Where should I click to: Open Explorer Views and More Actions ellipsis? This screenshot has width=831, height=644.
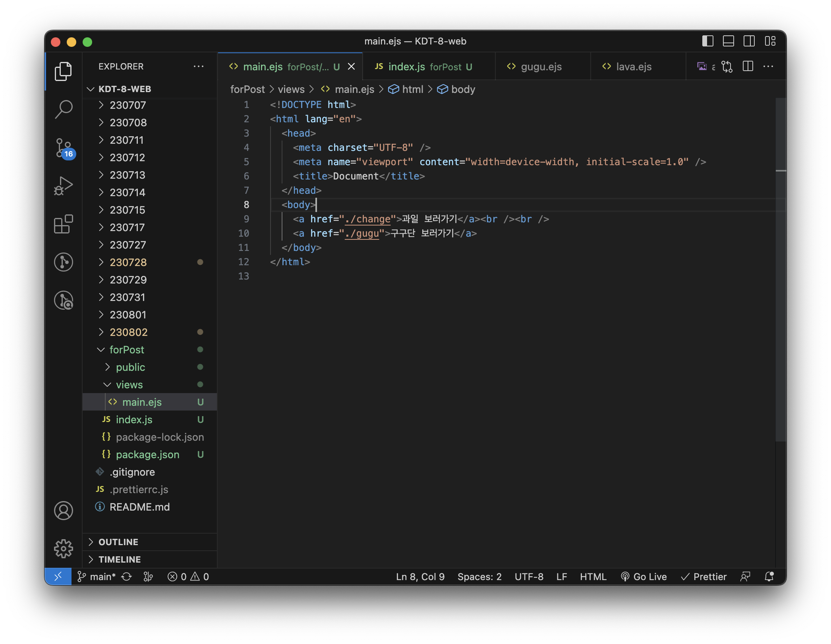pyautogui.click(x=199, y=66)
